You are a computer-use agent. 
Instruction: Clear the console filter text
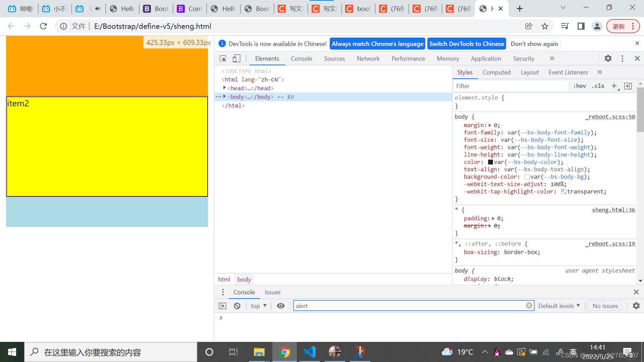[x=529, y=306]
